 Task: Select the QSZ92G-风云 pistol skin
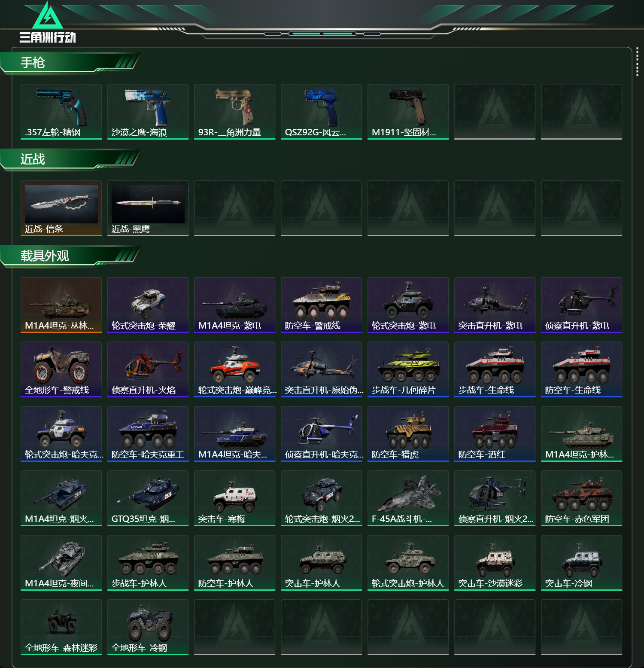pyautogui.click(x=321, y=111)
